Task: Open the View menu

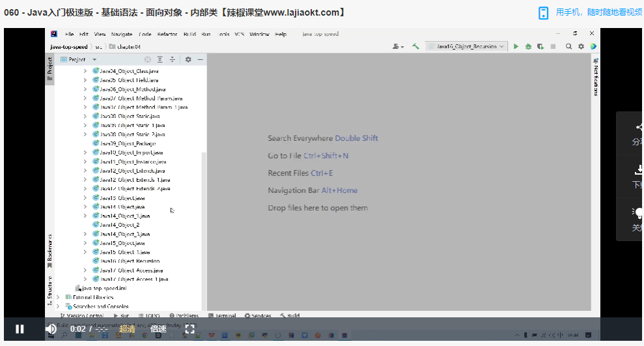Action: pos(100,34)
